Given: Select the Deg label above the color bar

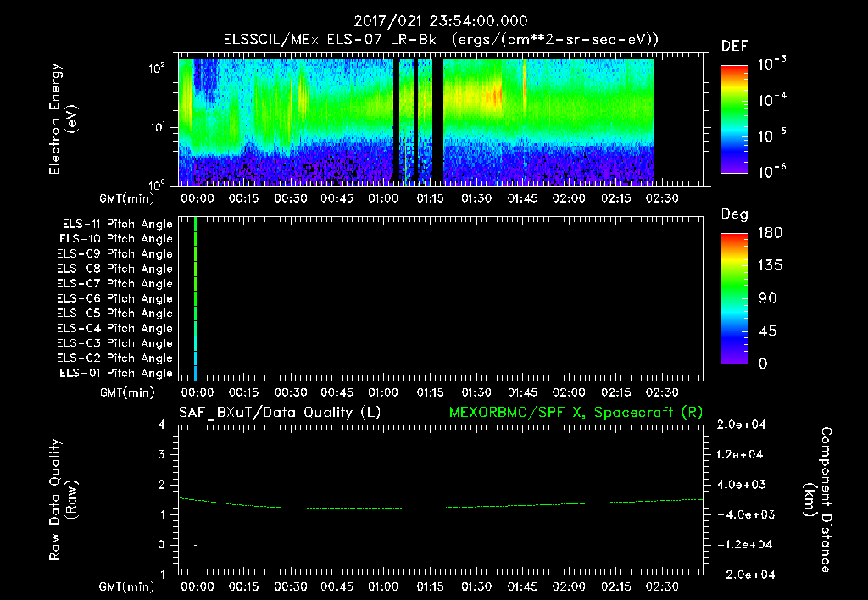Looking at the screenshot, I should pyautogui.click(x=735, y=214).
